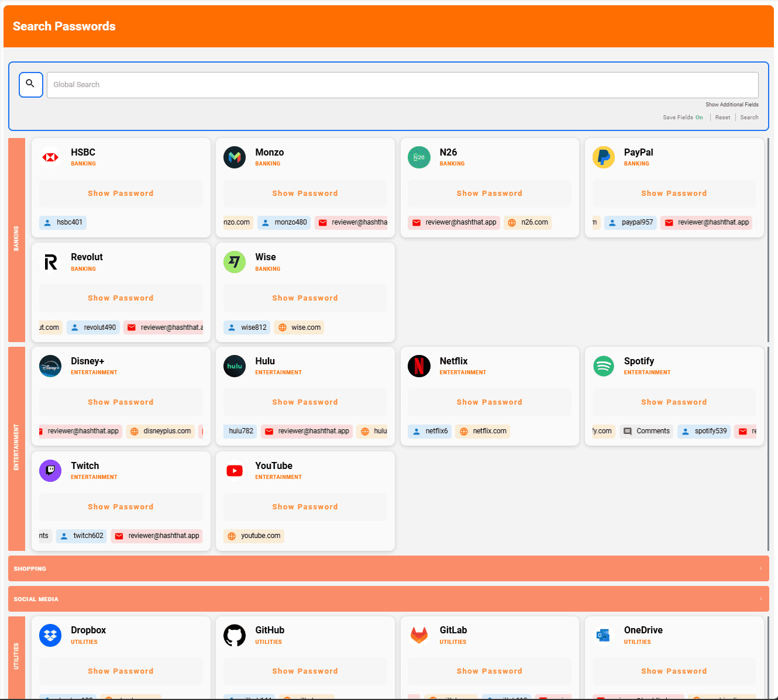Click the Dropbox logo icon
Screen dimensions: 778x700
(50, 635)
